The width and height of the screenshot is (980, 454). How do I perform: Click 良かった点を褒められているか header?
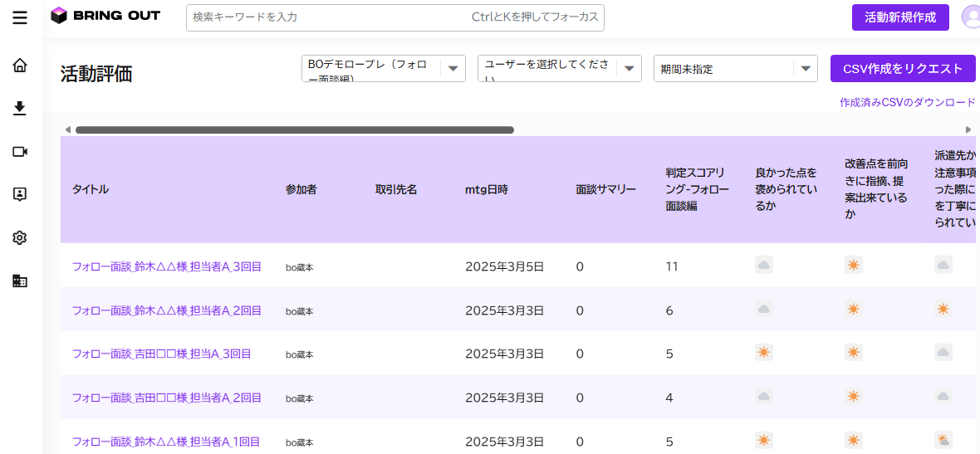[x=786, y=190]
